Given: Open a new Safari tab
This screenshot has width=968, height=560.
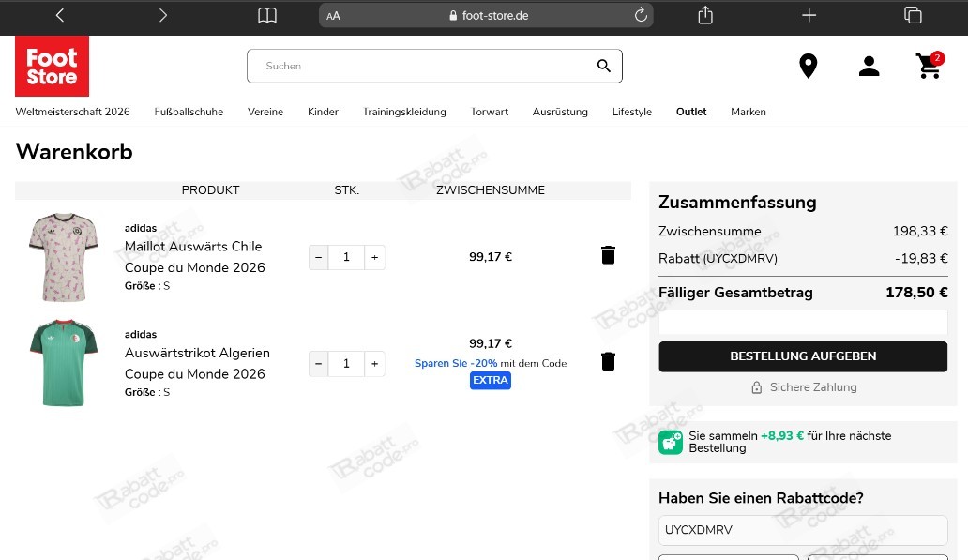Looking at the screenshot, I should click(809, 15).
